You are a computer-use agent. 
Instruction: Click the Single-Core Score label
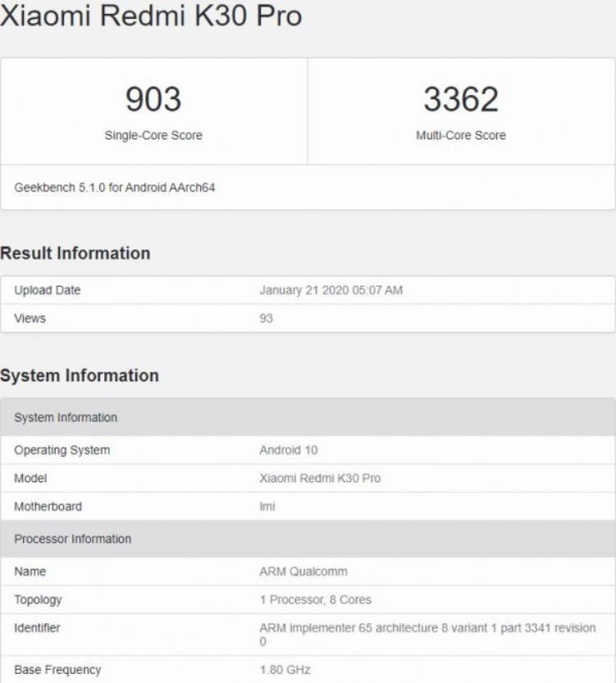(153, 135)
